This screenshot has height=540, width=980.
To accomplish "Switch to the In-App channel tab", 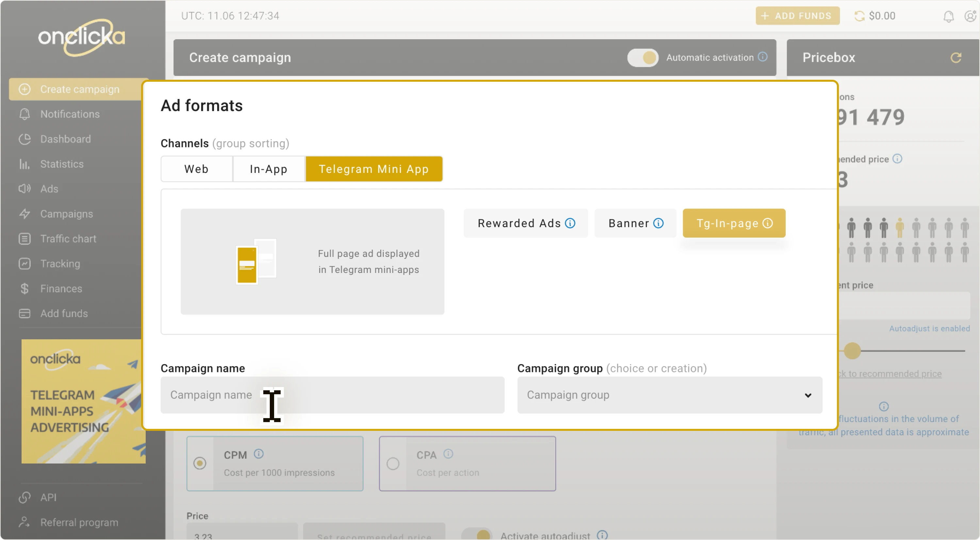I will point(268,169).
